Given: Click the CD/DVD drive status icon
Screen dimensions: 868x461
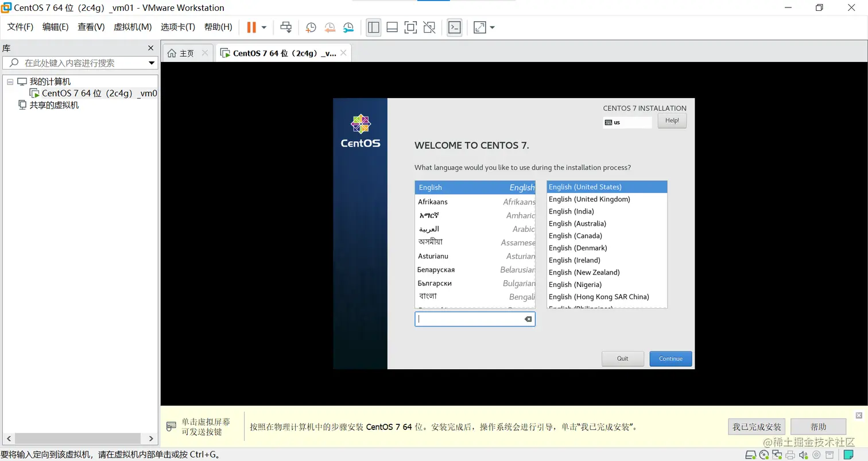Looking at the screenshot, I should pyautogui.click(x=764, y=456).
